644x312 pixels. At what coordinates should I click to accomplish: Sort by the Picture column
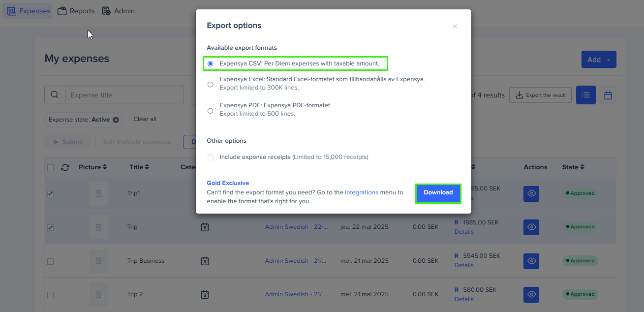[92, 167]
